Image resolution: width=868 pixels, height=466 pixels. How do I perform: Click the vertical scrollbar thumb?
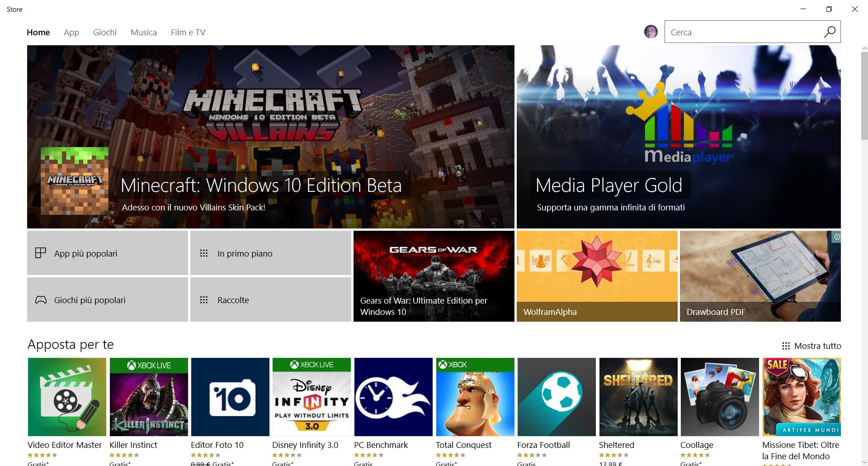click(x=864, y=96)
